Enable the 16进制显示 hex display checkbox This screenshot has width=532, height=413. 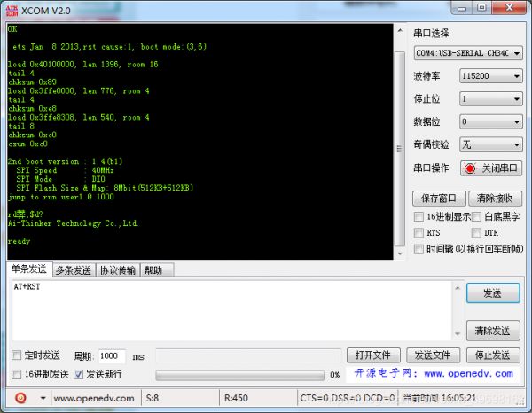click(x=419, y=216)
